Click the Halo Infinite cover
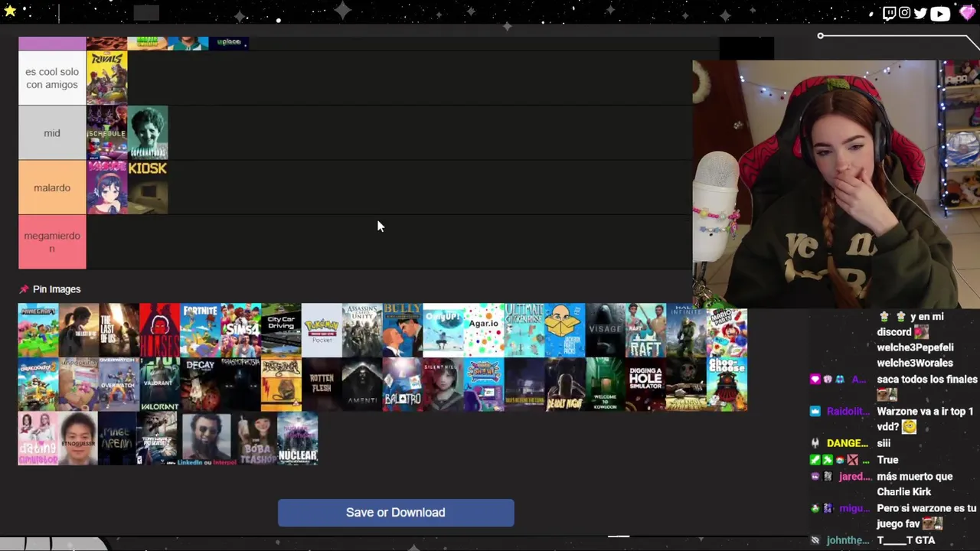 pyautogui.click(x=686, y=331)
